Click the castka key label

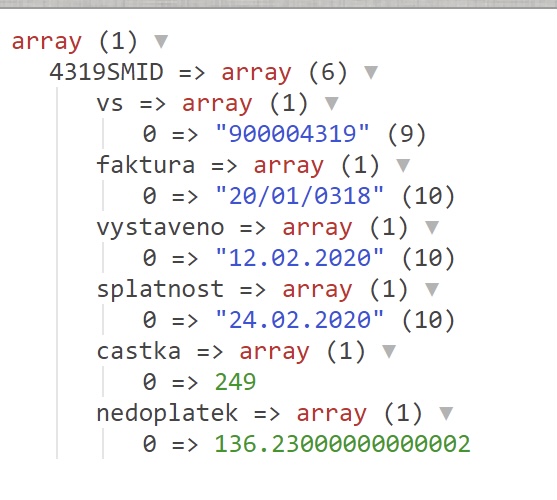(x=139, y=351)
